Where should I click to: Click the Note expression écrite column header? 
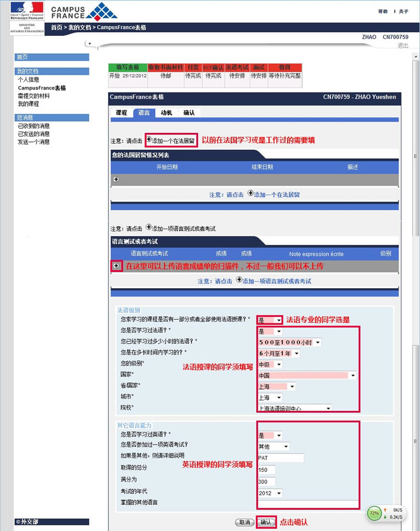[316, 254]
